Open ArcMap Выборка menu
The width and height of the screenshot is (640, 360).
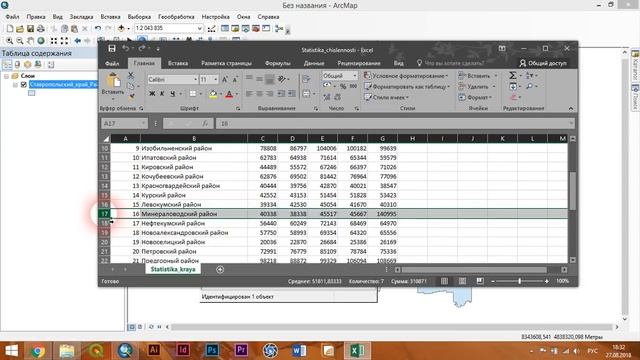point(139,17)
